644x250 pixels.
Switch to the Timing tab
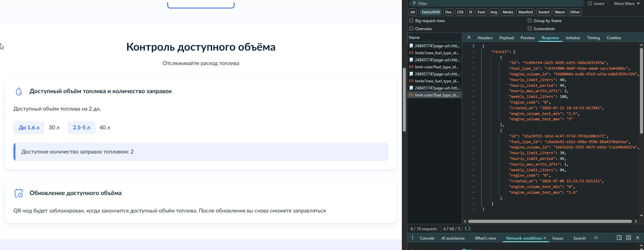coord(593,38)
